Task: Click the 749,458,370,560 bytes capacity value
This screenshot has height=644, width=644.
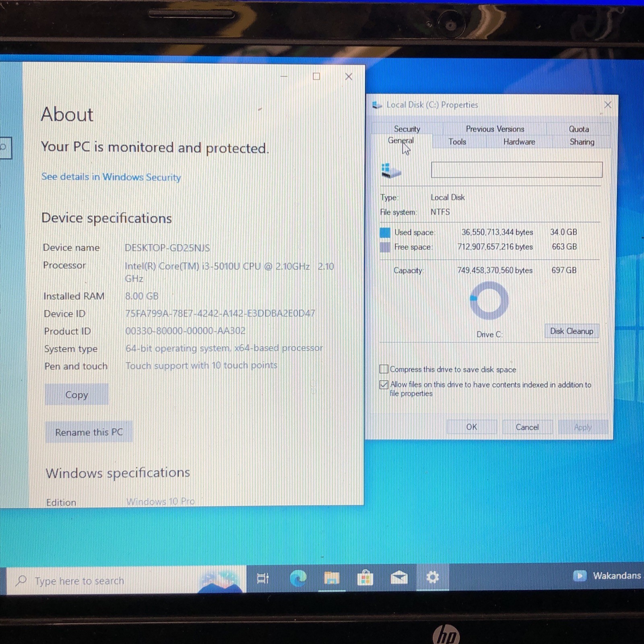Action: [495, 270]
